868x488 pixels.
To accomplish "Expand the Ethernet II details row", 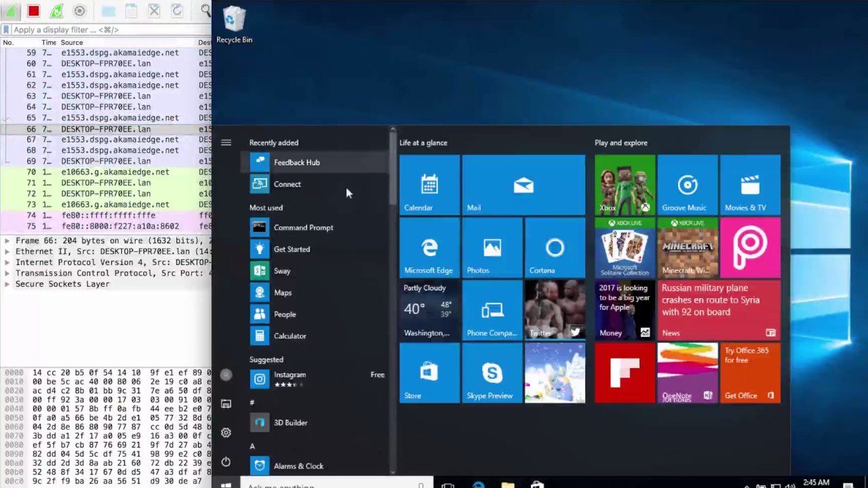I will (x=7, y=251).
